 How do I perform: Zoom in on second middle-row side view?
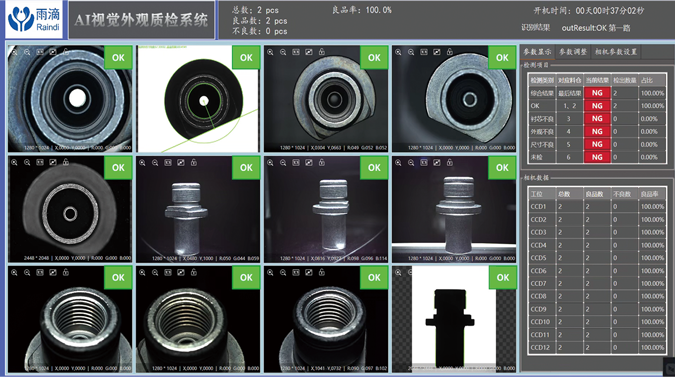point(142,163)
